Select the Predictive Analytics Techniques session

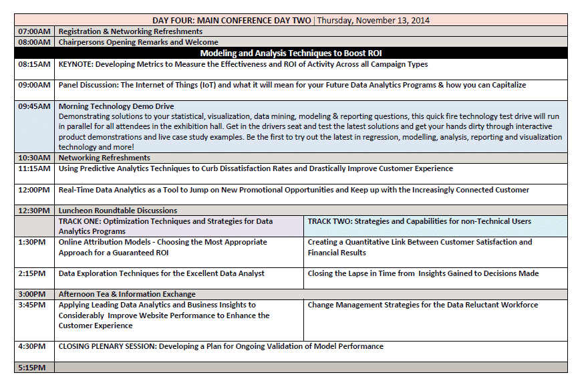(255, 169)
